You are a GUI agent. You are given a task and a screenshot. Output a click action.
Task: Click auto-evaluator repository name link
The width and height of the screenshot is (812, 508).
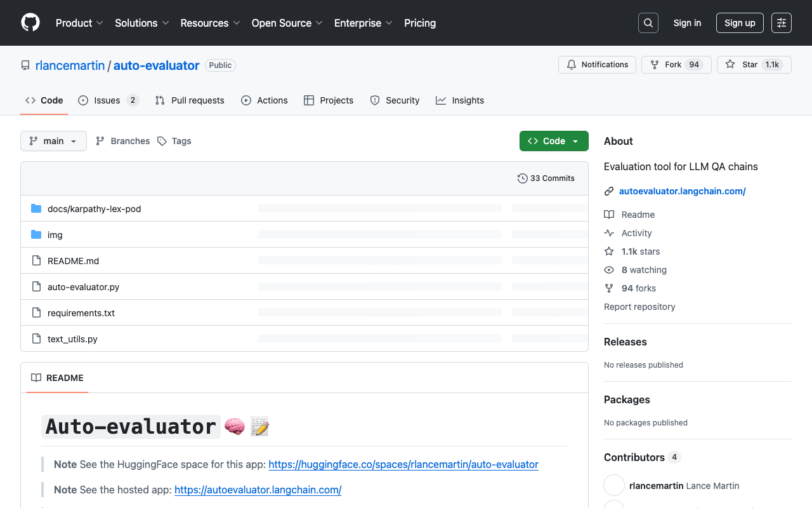tap(156, 65)
